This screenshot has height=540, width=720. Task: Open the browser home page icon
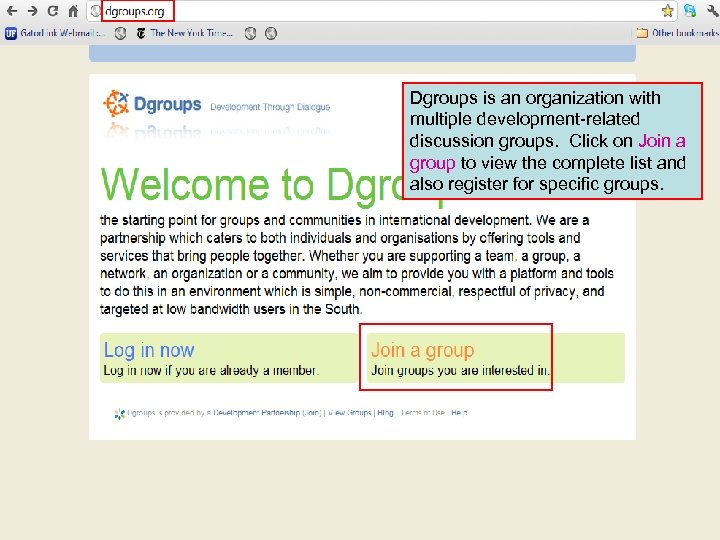pyautogui.click(x=73, y=11)
